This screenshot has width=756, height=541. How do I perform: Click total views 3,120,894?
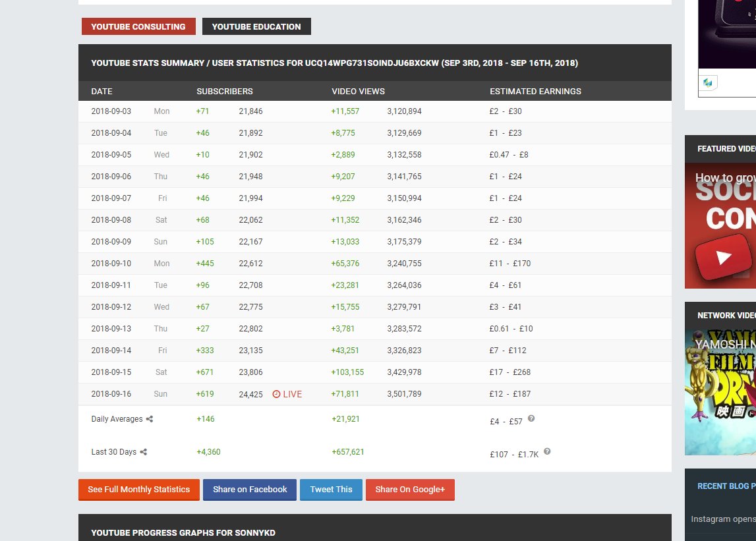coord(404,111)
